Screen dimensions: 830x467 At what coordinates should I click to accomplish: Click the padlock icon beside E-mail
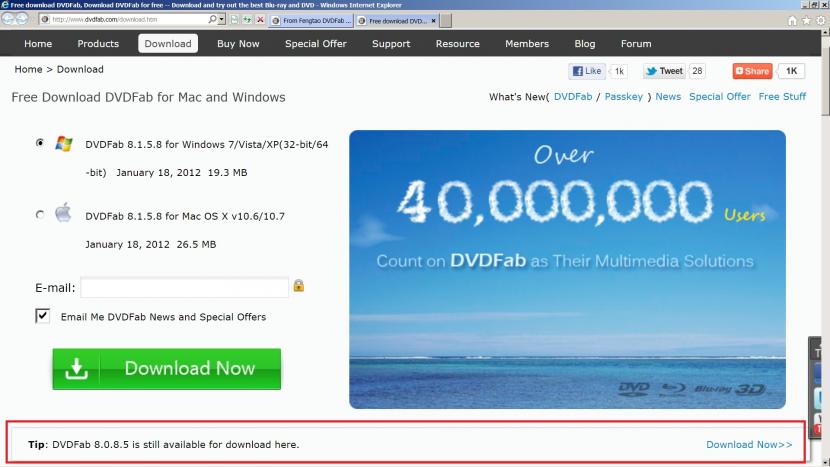[299, 285]
